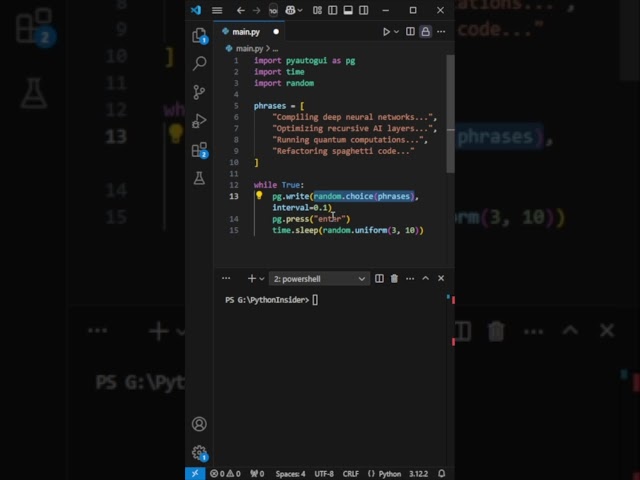This screenshot has height=480, width=640.
Task: Toggle the bottom panel visibility
Action: coord(348,10)
